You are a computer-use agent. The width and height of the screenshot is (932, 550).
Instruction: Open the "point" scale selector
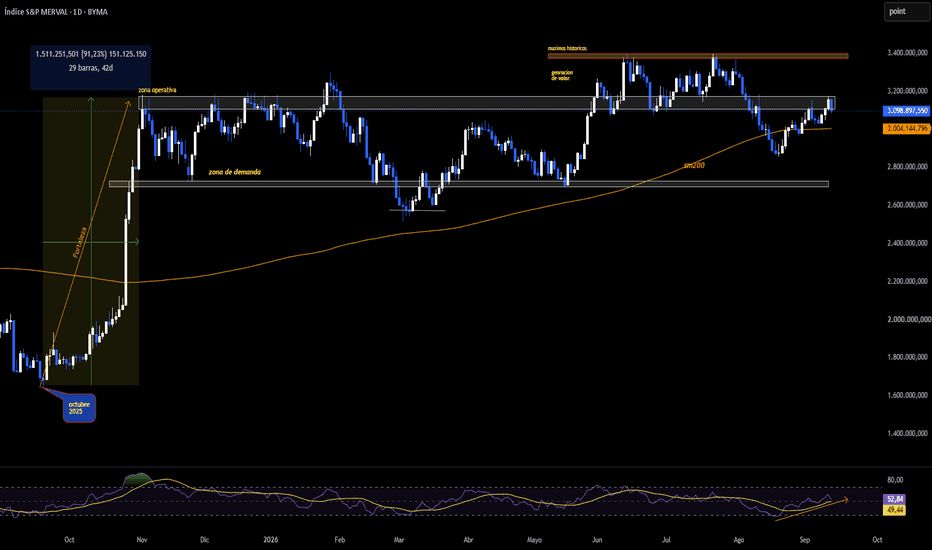point(906,11)
